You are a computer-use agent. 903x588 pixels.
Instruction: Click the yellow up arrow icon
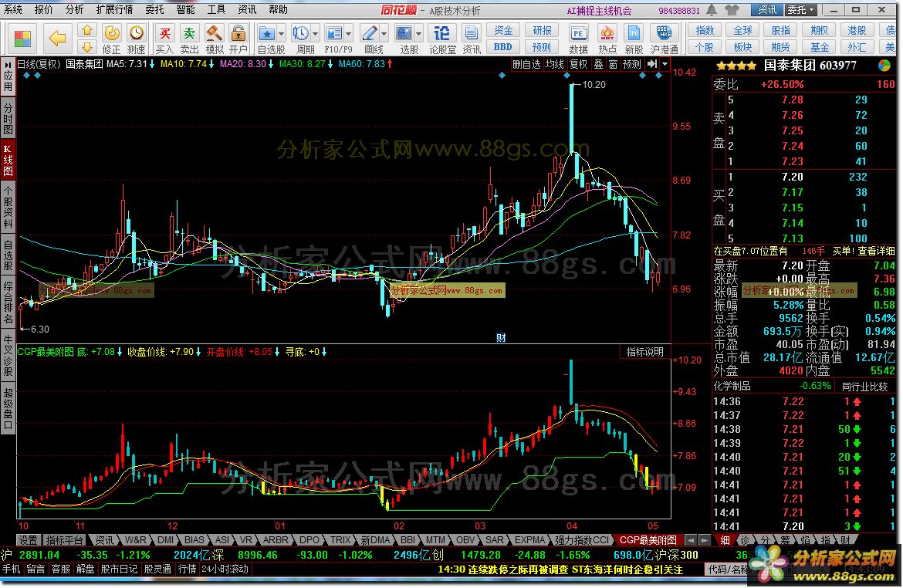87,30
